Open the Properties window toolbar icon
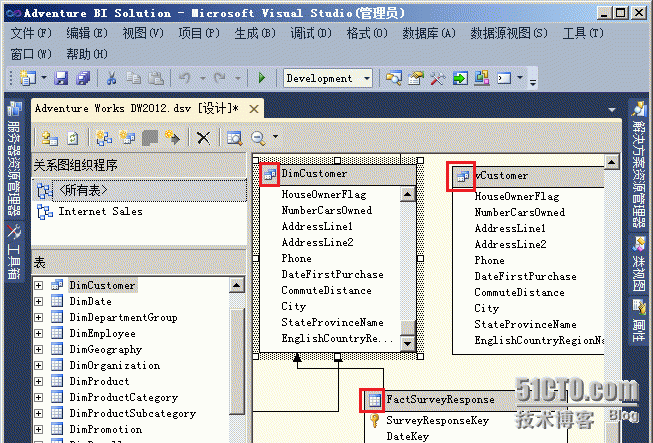This screenshot has height=443, width=653. coord(416,78)
